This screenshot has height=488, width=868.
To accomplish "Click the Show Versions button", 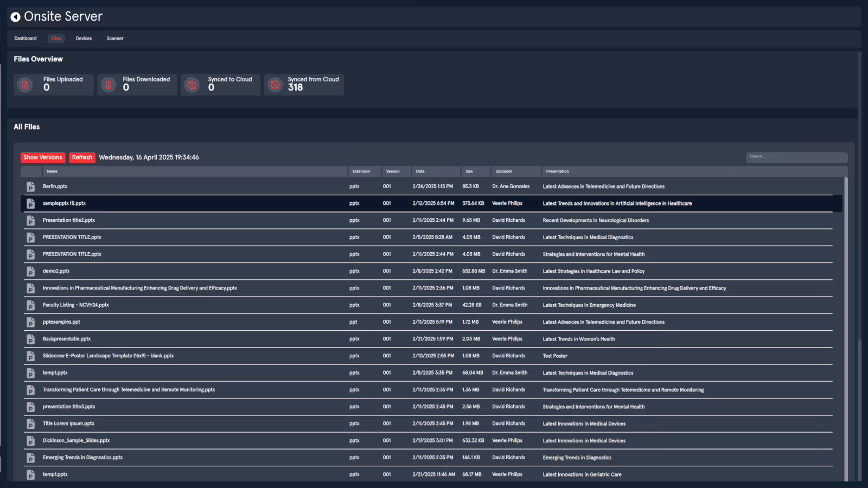I will point(43,157).
